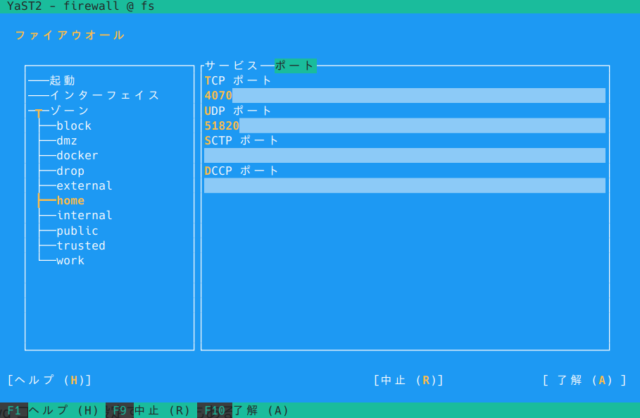Focus the TCP ポート field containing 4070
640x418 pixels.
404,96
